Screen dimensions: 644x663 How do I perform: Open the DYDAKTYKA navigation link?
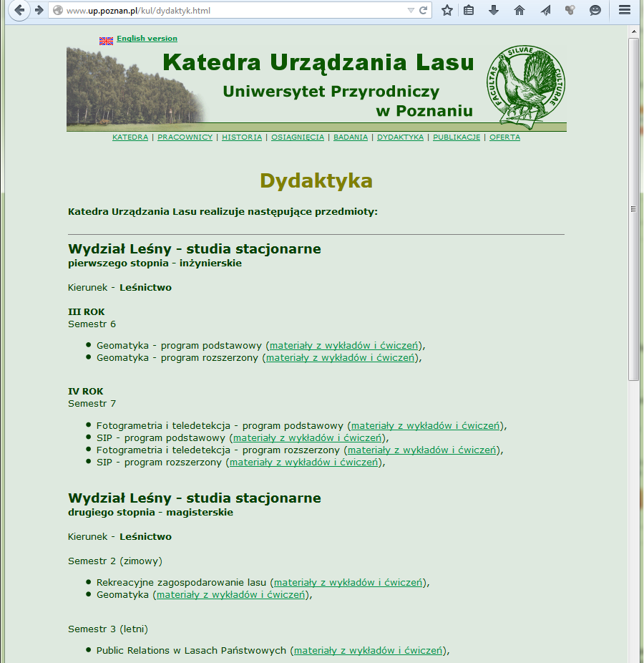(x=400, y=137)
